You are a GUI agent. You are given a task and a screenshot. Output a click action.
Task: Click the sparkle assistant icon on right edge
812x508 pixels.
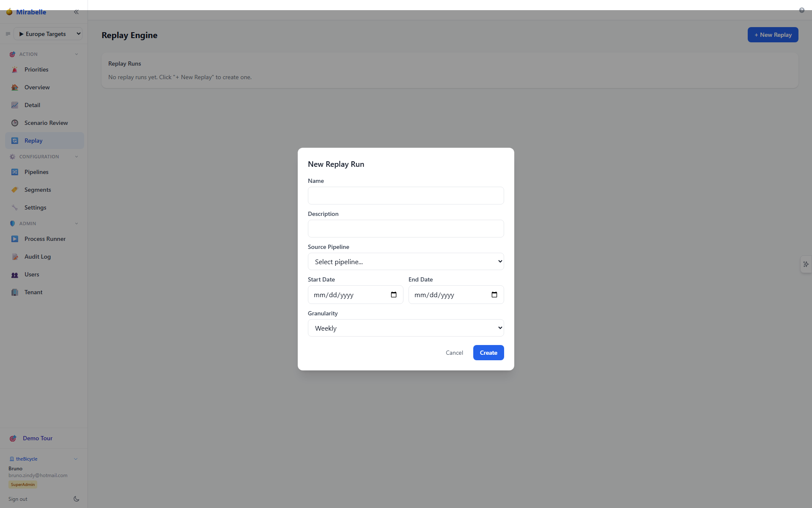click(x=806, y=264)
